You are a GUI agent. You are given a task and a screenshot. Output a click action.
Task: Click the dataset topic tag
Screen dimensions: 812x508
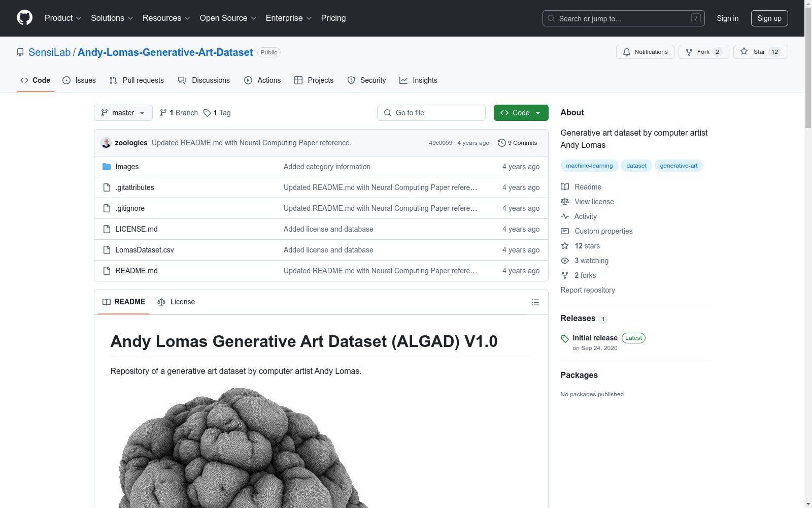coord(636,166)
